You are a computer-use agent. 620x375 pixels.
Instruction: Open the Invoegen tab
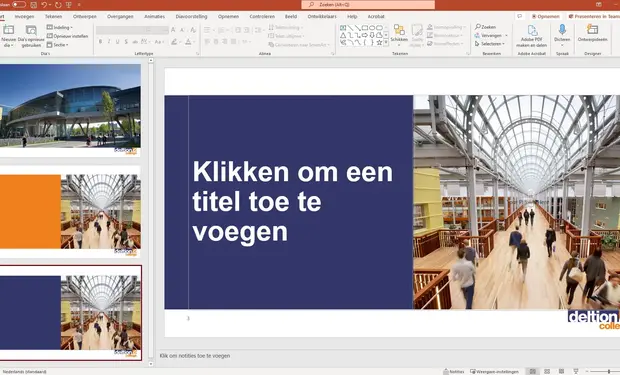point(25,17)
